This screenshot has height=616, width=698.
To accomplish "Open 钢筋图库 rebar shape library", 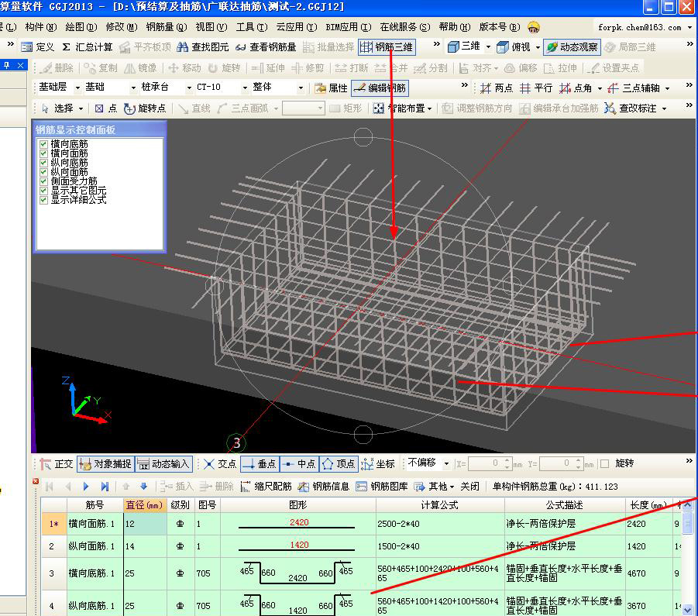I will [382, 487].
